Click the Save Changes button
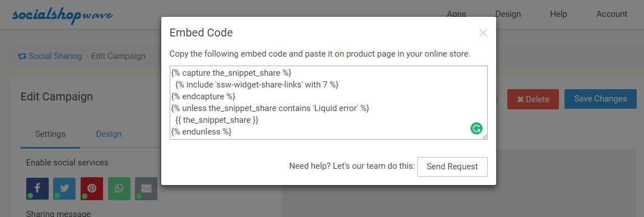The height and width of the screenshot is (217, 644). (600, 99)
